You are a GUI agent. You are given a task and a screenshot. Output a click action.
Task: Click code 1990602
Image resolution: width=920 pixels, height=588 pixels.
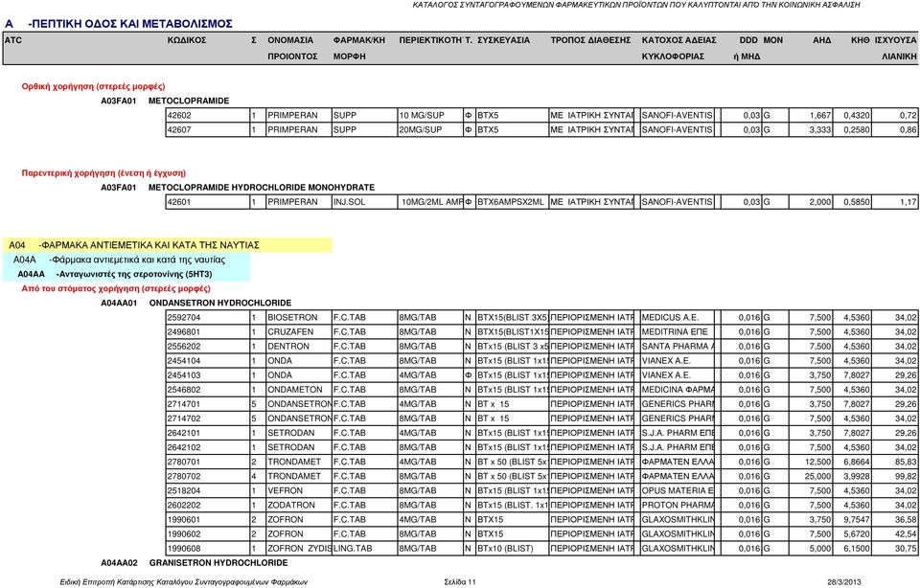coord(184,534)
